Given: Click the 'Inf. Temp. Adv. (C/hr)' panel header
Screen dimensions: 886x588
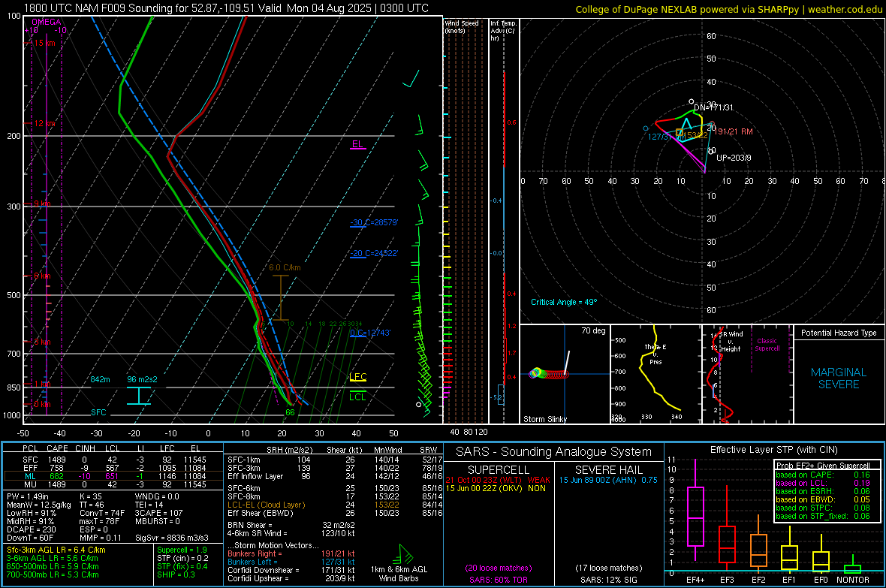Looking at the screenshot, I should [x=504, y=31].
